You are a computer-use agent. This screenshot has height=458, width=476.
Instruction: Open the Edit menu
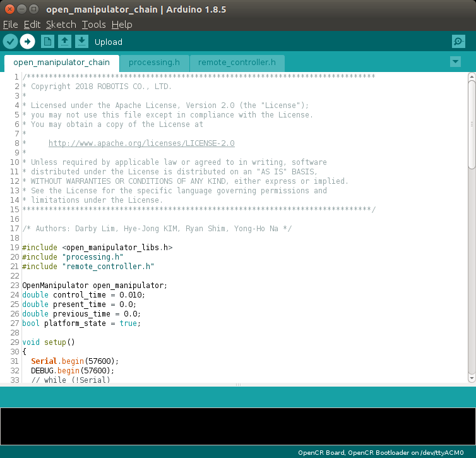(32, 25)
